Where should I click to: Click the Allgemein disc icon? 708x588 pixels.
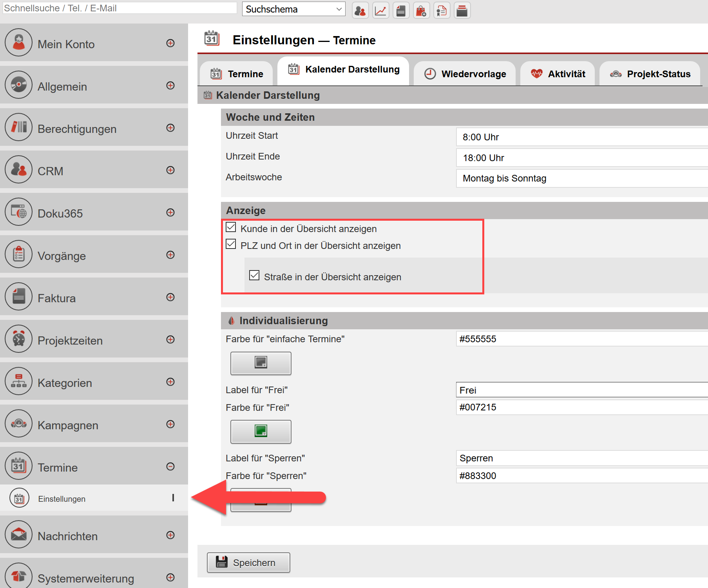(x=18, y=85)
